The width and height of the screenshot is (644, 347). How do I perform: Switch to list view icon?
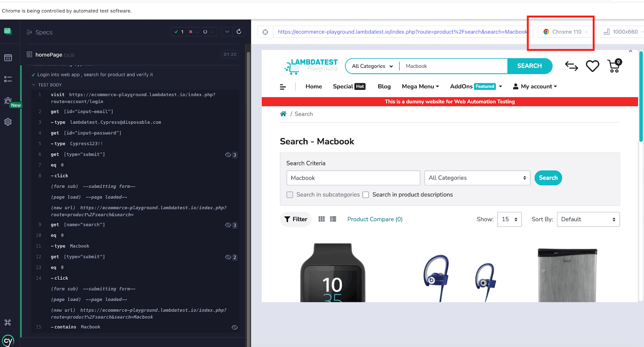[333, 219]
